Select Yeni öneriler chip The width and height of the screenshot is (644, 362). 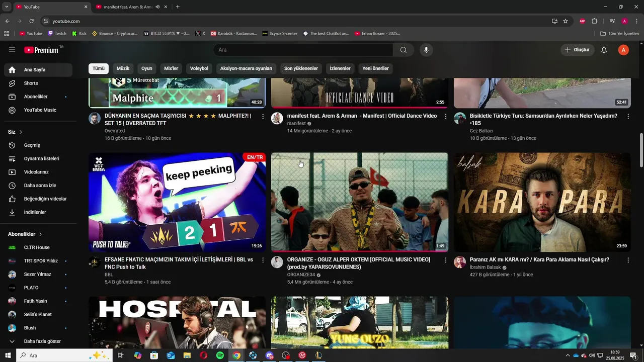click(x=376, y=68)
